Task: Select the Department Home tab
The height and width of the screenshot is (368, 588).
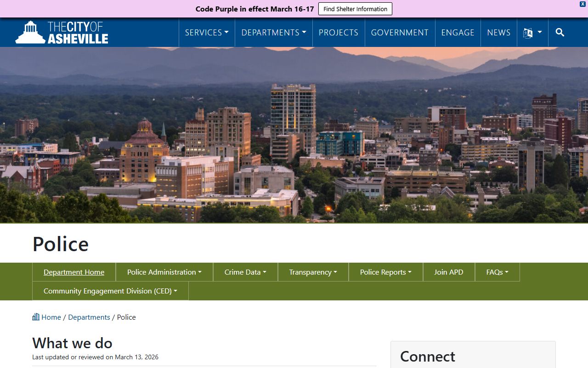Action: (74, 272)
